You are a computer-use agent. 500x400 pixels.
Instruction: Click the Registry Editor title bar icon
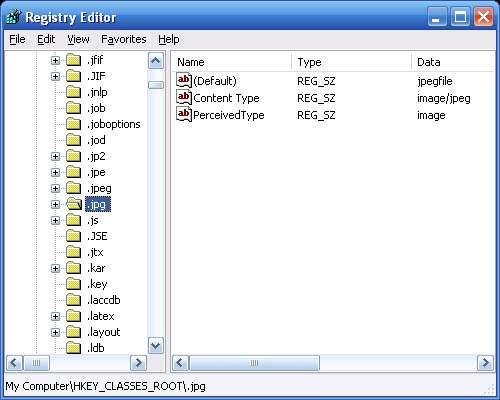tap(13, 17)
